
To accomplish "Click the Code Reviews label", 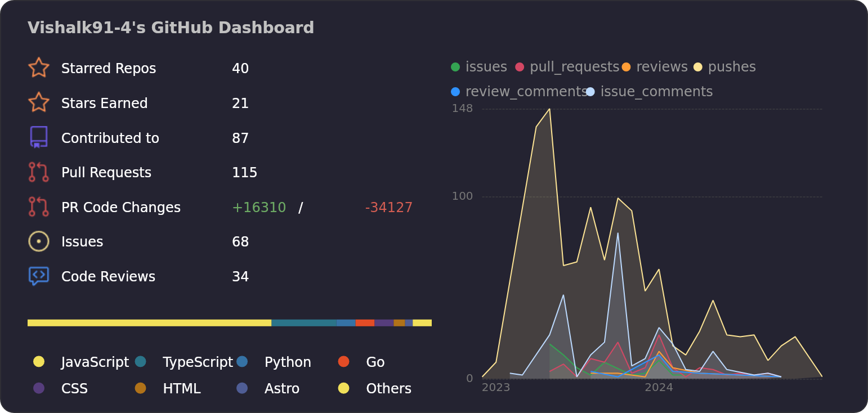I will pos(108,277).
